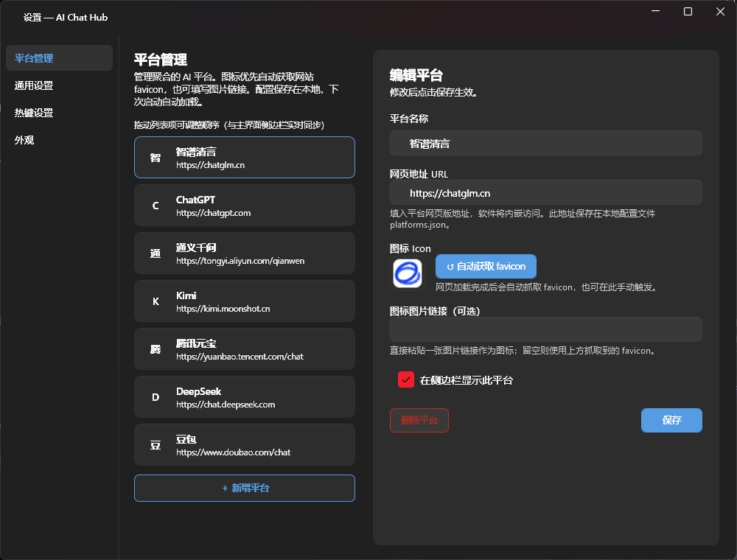Close the settings window
This screenshot has height=560, width=737.
(720, 11)
